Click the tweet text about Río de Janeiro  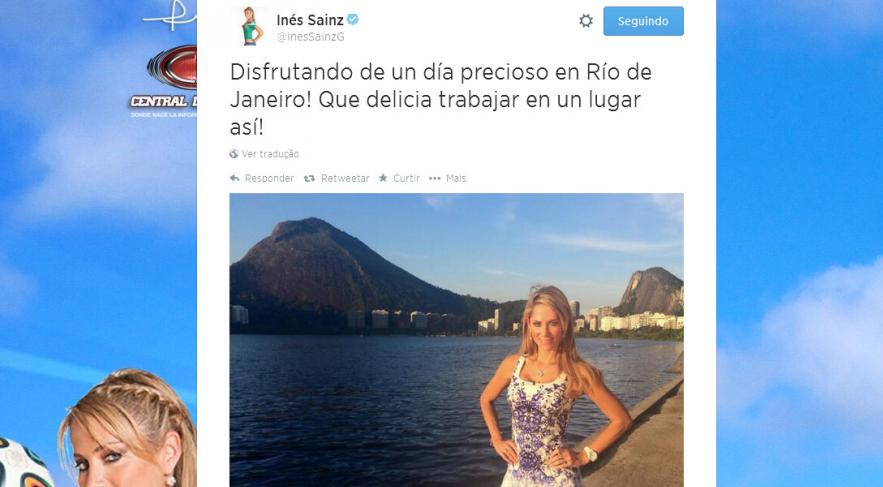tap(440, 100)
